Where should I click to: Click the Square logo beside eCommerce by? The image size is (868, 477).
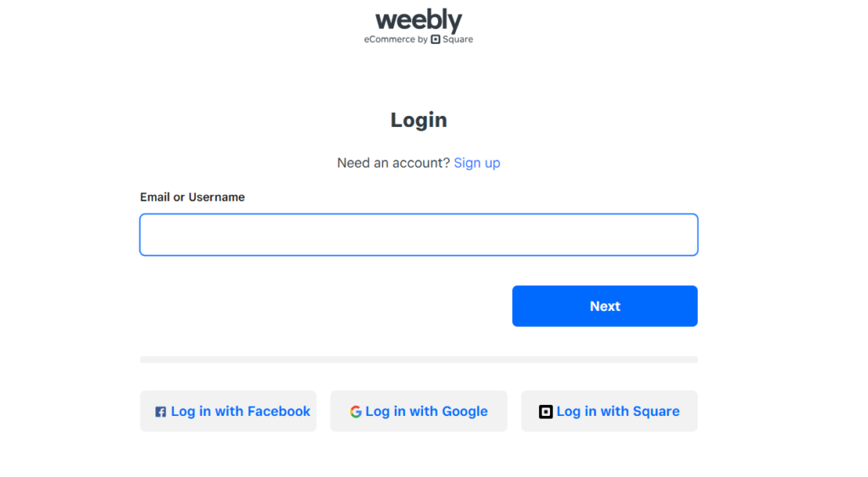436,39
